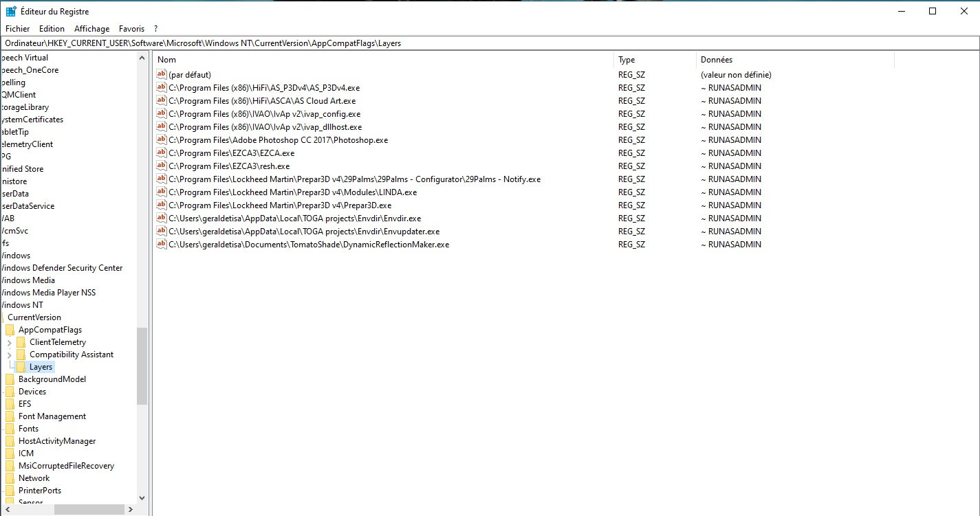Select the Unified Store key in tree
The image size is (980, 516).
[x=22, y=169]
